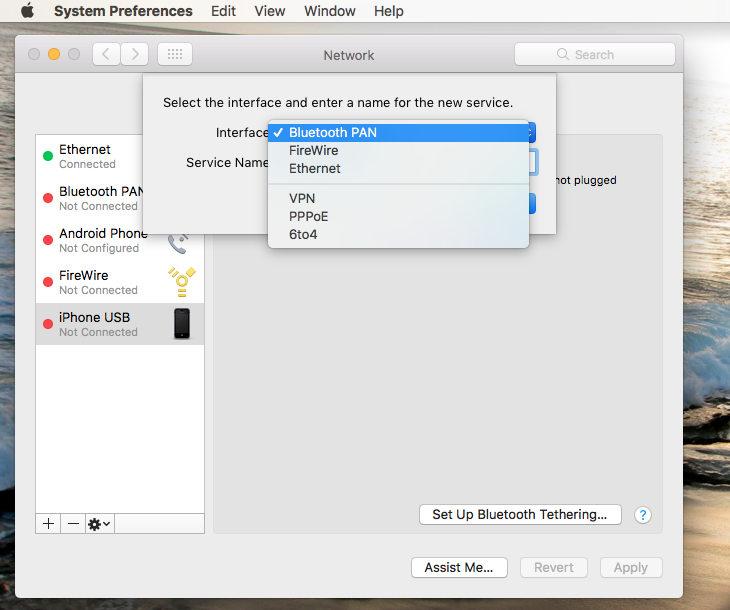
Task: Click the Search field in toolbar
Action: point(595,54)
